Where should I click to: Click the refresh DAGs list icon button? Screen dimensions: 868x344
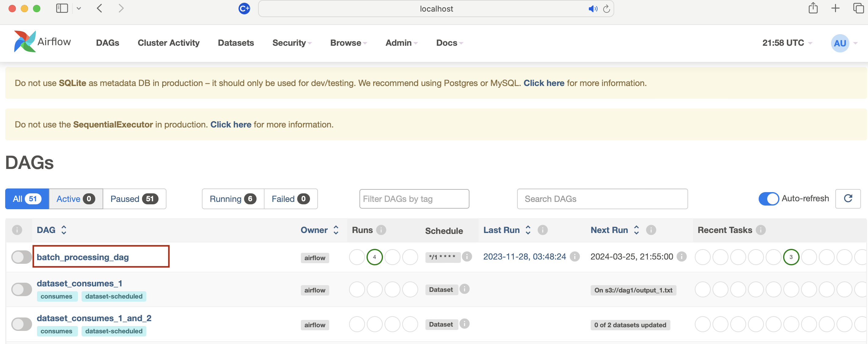pyautogui.click(x=848, y=199)
